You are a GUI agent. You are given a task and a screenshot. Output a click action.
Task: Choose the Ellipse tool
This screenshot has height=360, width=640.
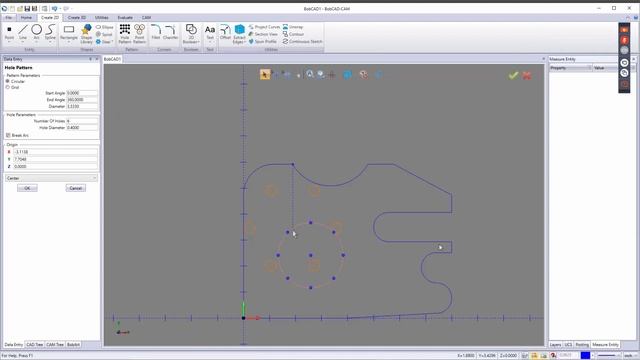105,27
